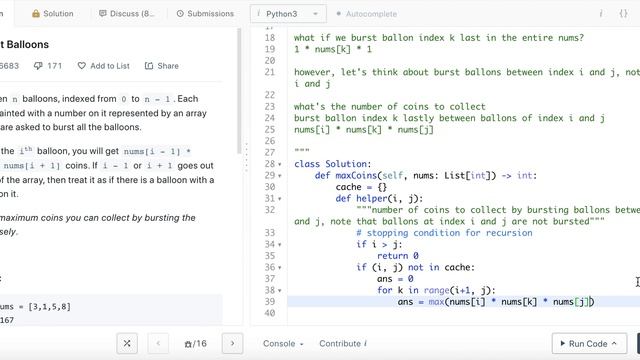640x360 pixels.
Task: Click the 'return 0' line
Action: (x=398, y=256)
